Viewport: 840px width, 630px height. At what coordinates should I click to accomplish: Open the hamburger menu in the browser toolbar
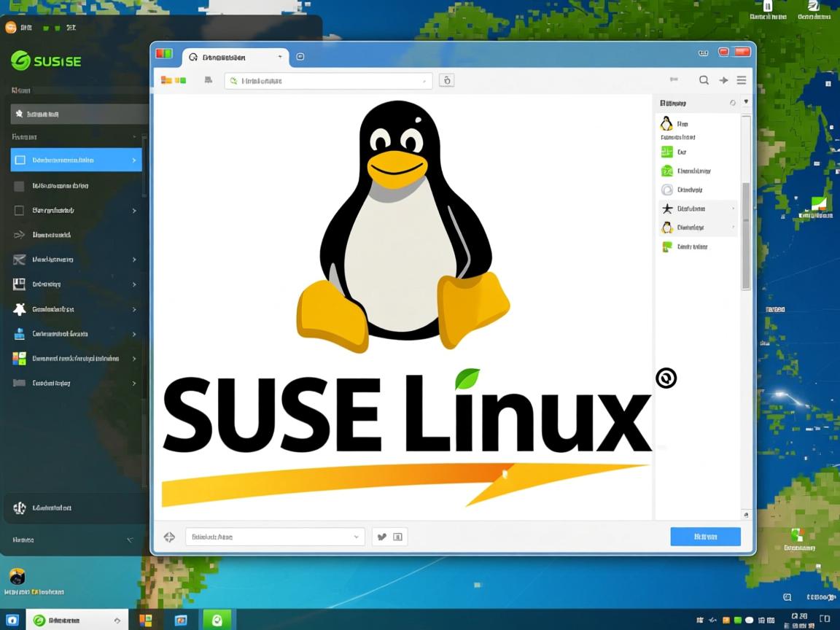pyautogui.click(x=741, y=80)
